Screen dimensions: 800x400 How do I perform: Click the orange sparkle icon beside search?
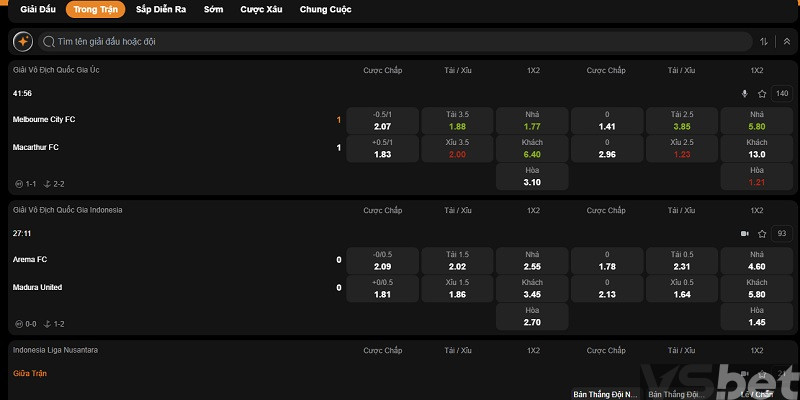point(23,42)
